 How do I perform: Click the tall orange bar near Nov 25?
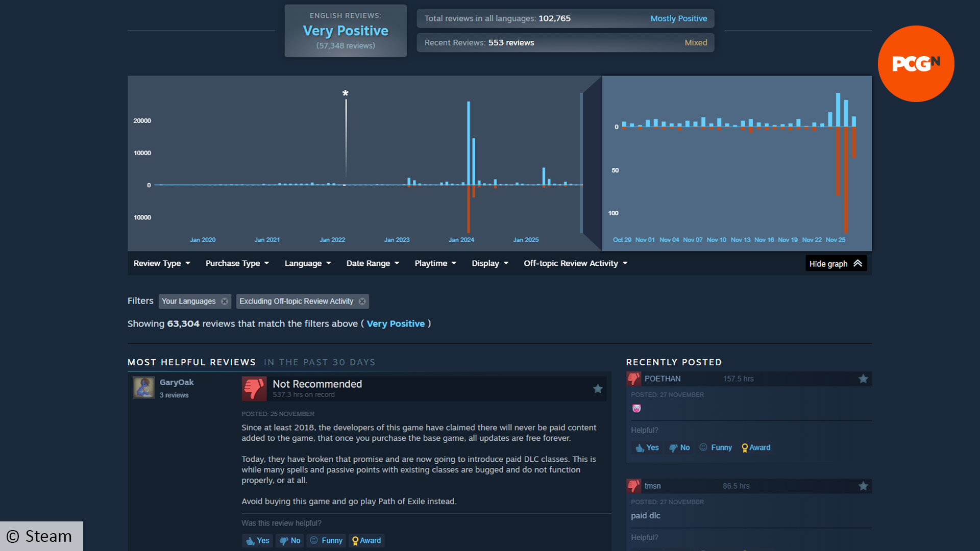(x=847, y=179)
